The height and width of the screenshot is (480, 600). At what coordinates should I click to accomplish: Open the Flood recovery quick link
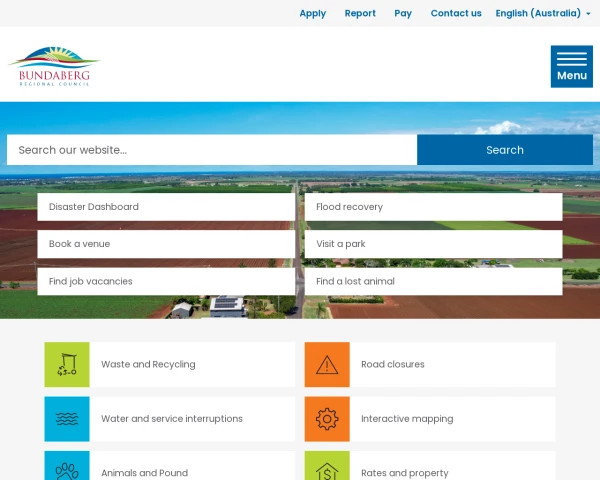[434, 207]
